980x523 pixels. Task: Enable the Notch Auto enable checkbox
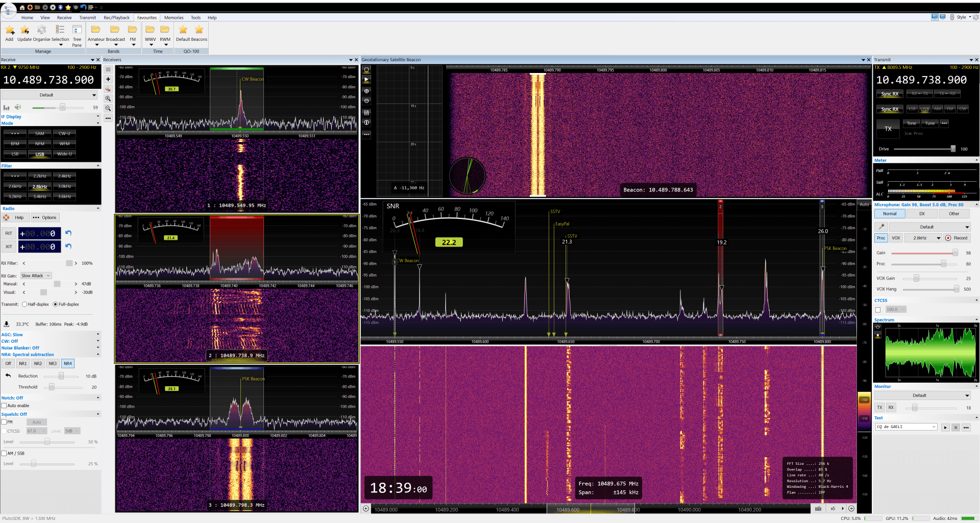[x=4, y=406]
